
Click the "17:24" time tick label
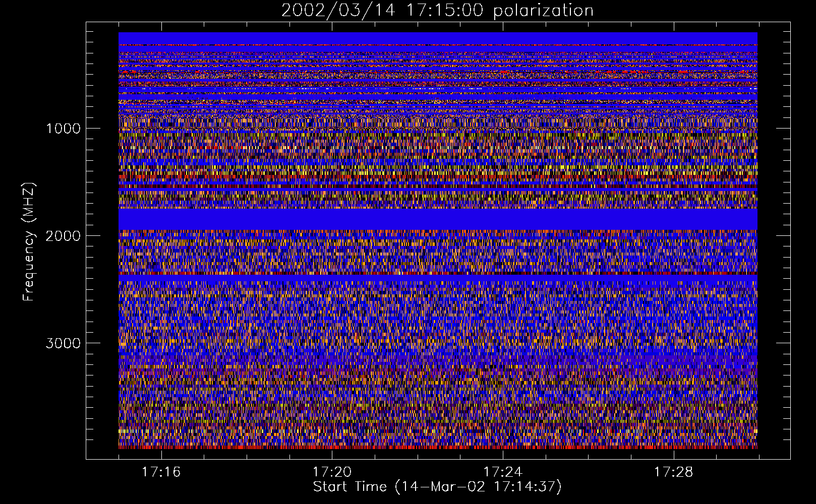click(x=503, y=472)
